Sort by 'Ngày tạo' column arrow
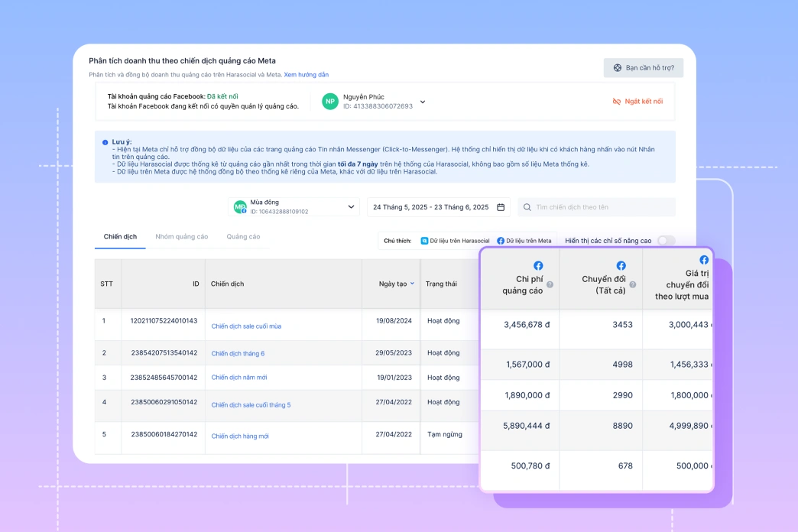The image size is (798, 532). [412, 284]
